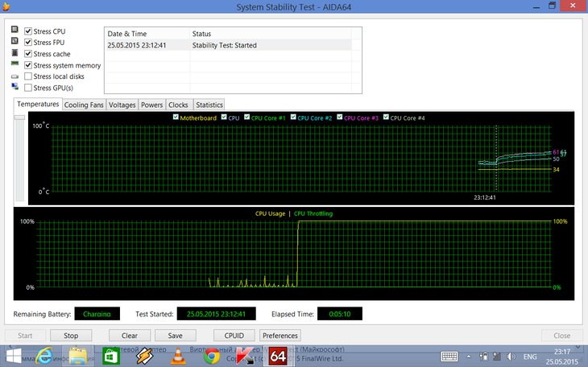The height and width of the screenshot is (367, 588).
Task: Open the Statistics tab
Action: click(209, 105)
